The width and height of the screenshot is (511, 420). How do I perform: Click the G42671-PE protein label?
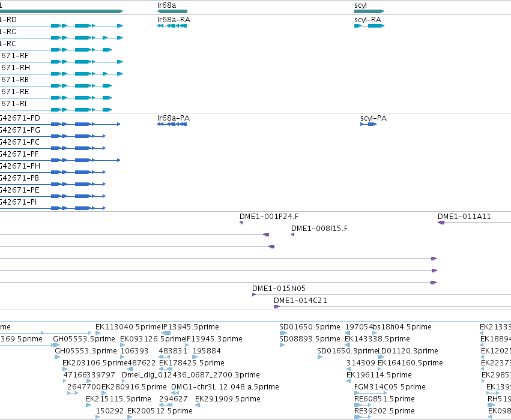[20, 190]
